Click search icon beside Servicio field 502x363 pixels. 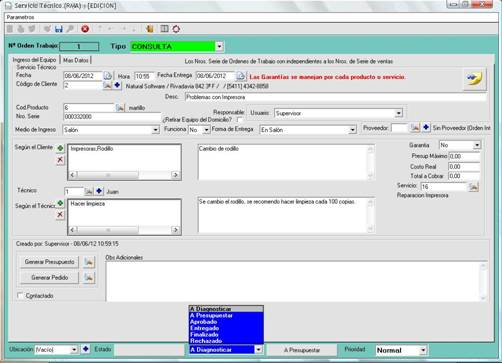click(473, 187)
